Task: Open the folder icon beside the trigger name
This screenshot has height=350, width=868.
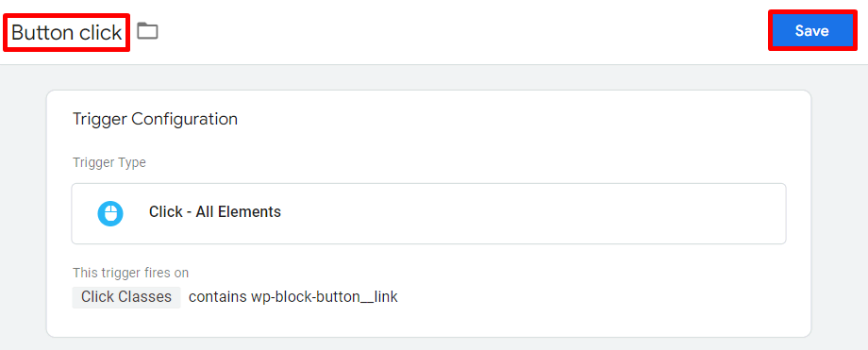Action: point(147,31)
